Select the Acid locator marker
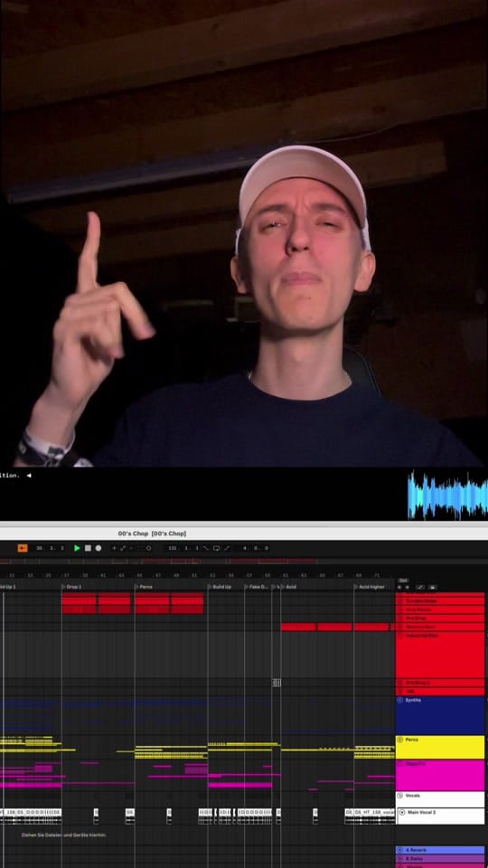 288,586
